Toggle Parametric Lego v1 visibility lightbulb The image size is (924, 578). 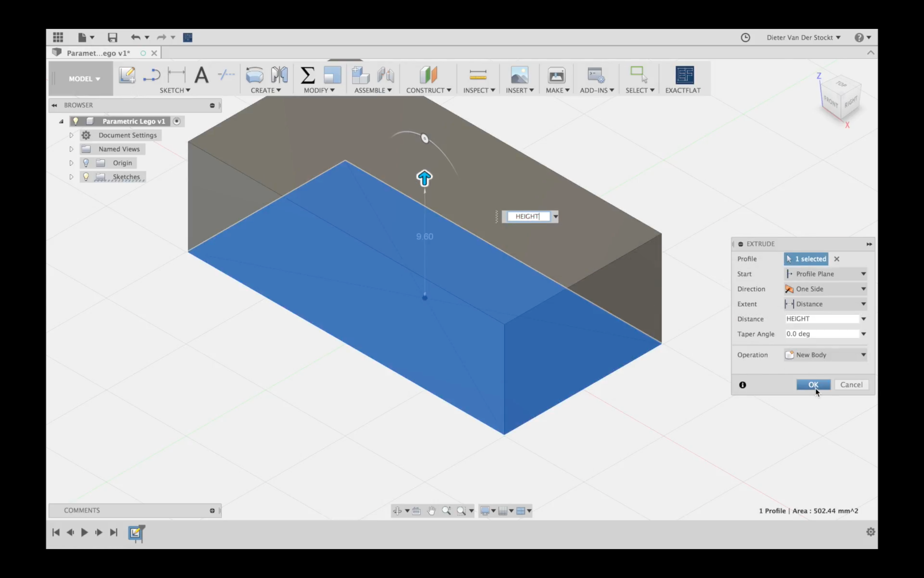point(76,121)
